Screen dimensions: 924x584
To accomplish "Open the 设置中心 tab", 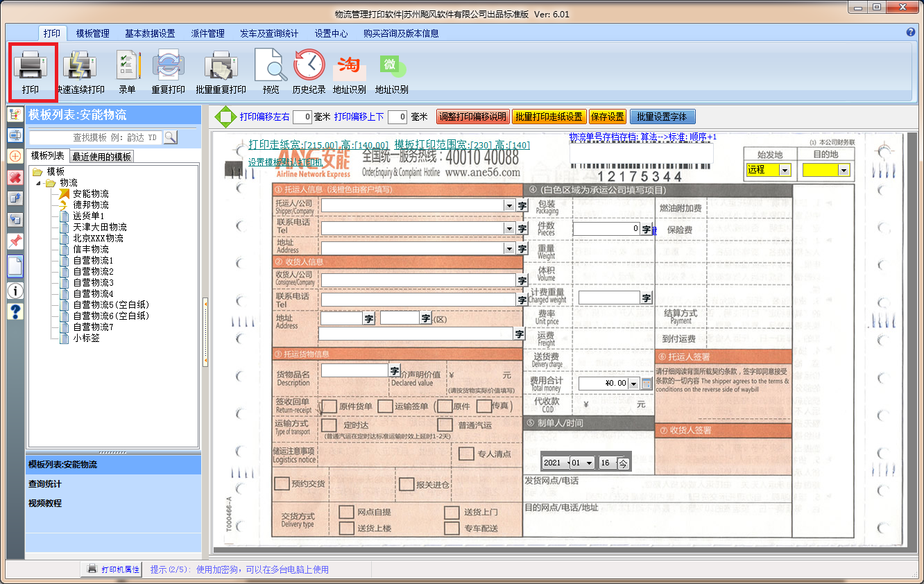I will [331, 33].
